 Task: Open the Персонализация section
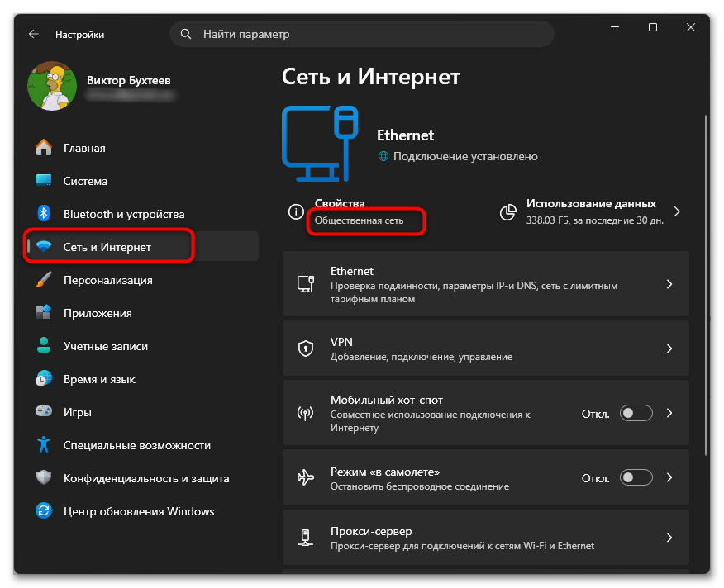pos(142,280)
